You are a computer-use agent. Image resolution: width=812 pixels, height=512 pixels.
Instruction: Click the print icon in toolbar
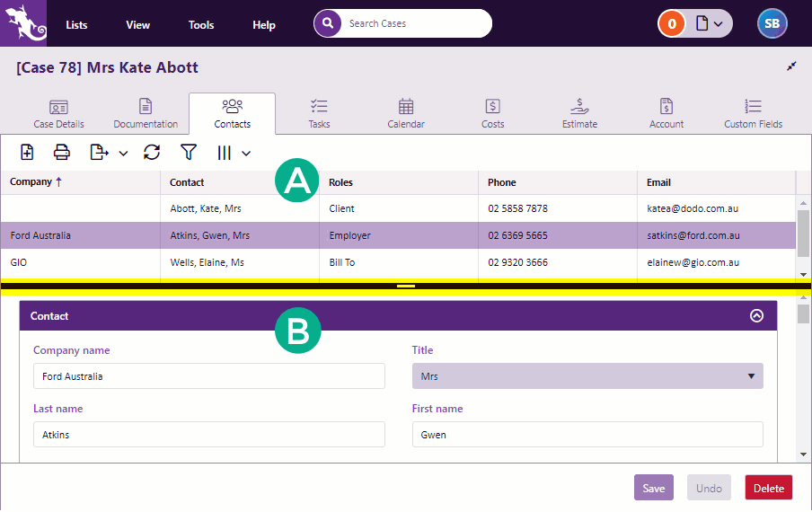[61, 153]
